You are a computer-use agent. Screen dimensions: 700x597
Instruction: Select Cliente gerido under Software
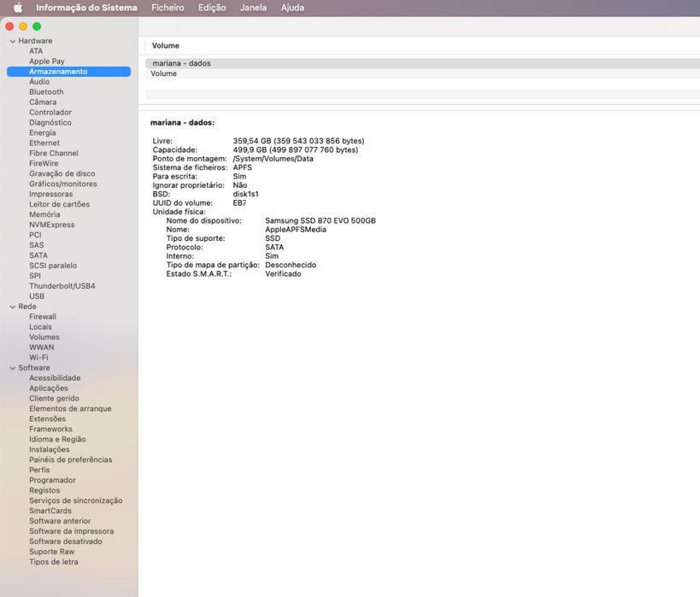click(54, 399)
